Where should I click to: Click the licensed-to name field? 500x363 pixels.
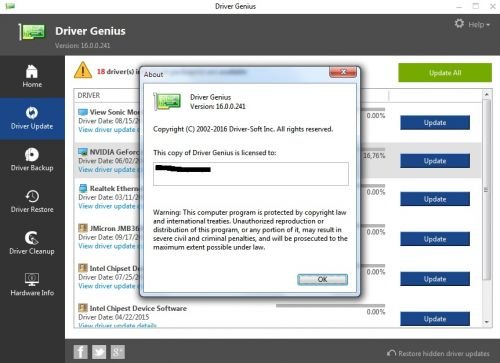click(251, 174)
